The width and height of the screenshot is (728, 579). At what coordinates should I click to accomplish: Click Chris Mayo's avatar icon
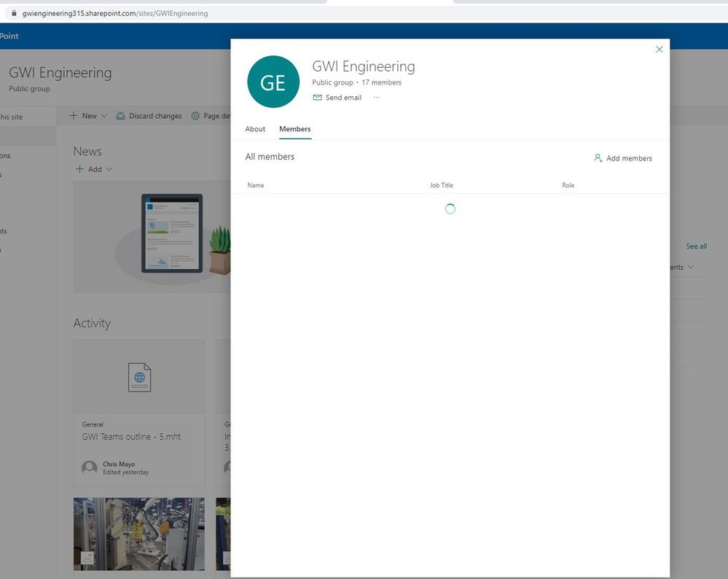pos(90,467)
